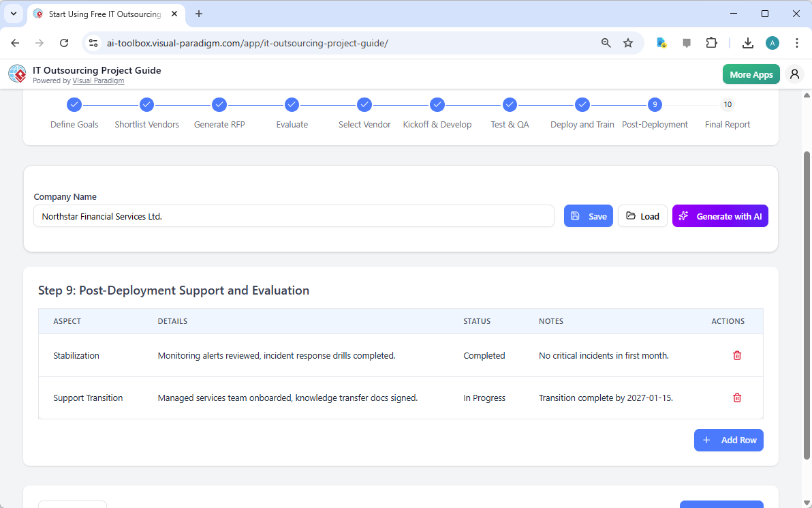Select the Test & QA step
The image size is (812, 508).
(x=510, y=104)
